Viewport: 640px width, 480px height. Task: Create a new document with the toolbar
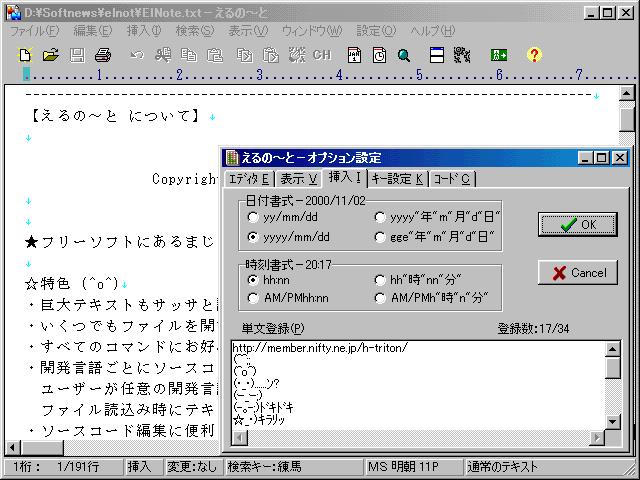(x=25, y=55)
